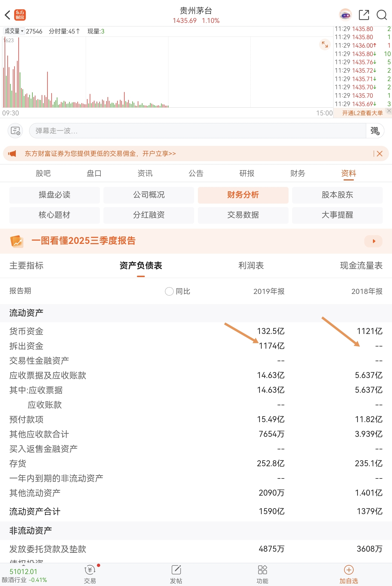392x586 pixels.
Task: Open the 股本股东 section
Action: [x=337, y=195]
